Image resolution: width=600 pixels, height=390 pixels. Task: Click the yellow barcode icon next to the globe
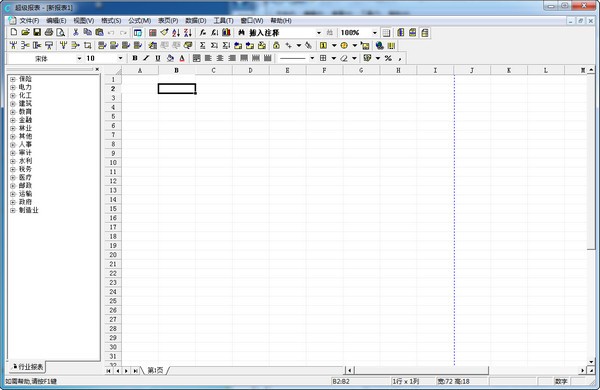(391, 46)
